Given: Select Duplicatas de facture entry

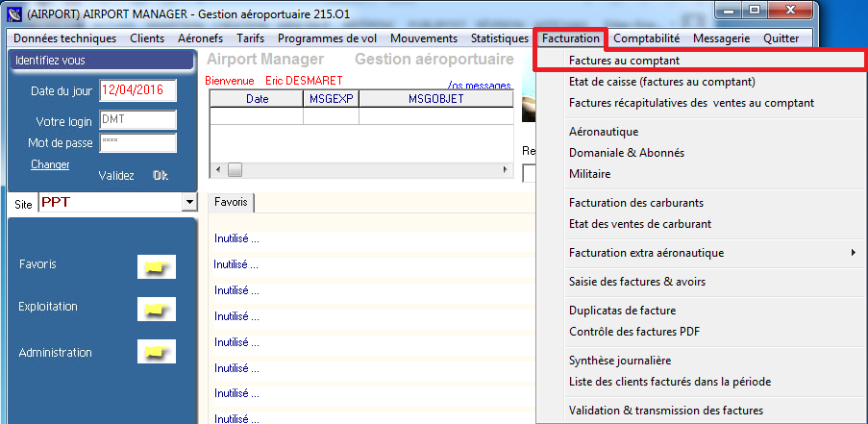Looking at the screenshot, I should point(622,311).
